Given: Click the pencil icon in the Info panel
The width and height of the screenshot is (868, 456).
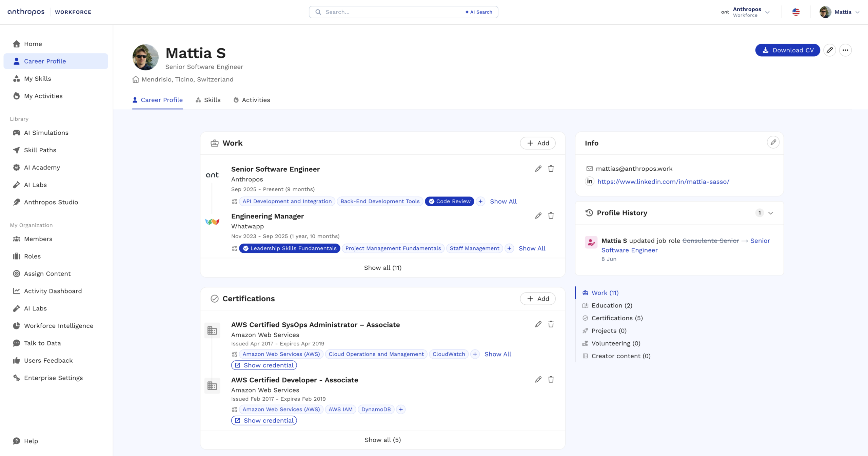Looking at the screenshot, I should coord(773,142).
